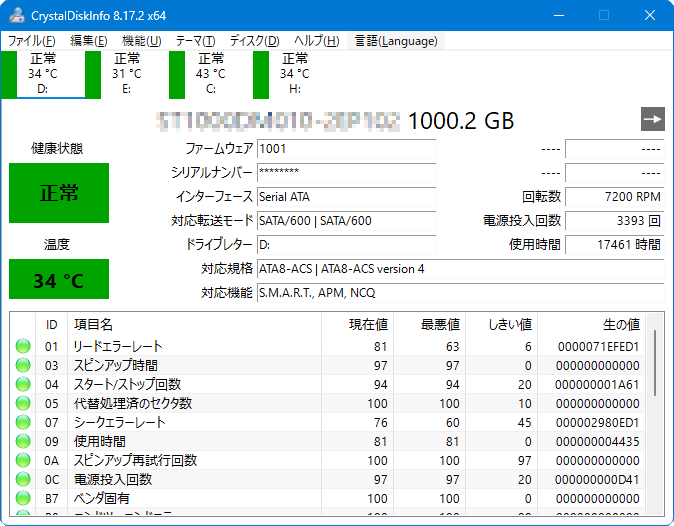The width and height of the screenshot is (674, 526).
Task: Click the 対応転送モード field SATA/600
Action: pos(346,221)
